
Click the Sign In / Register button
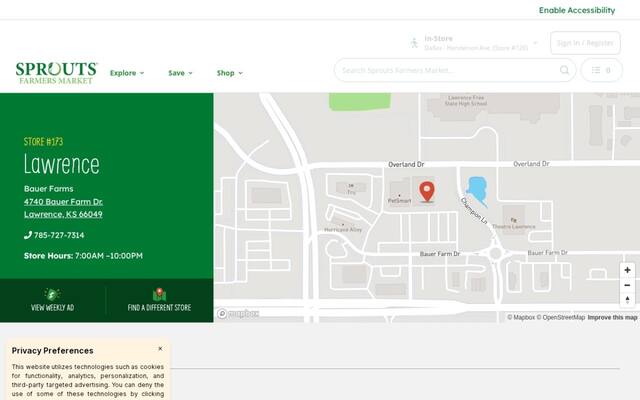[585, 43]
